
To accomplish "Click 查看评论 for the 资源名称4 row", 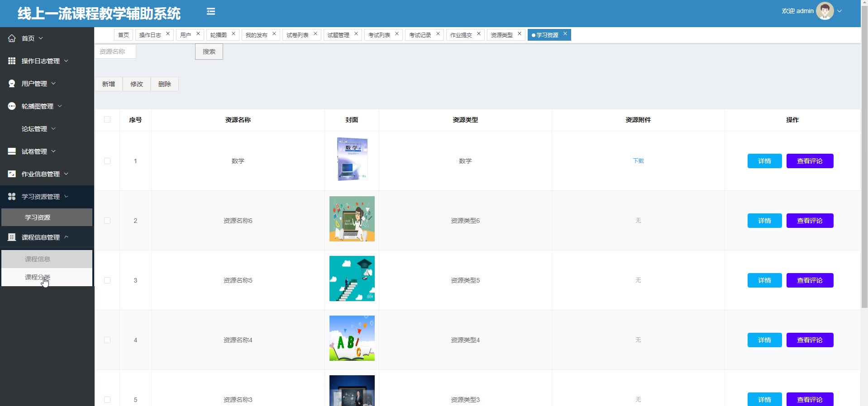I will point(810,340).
